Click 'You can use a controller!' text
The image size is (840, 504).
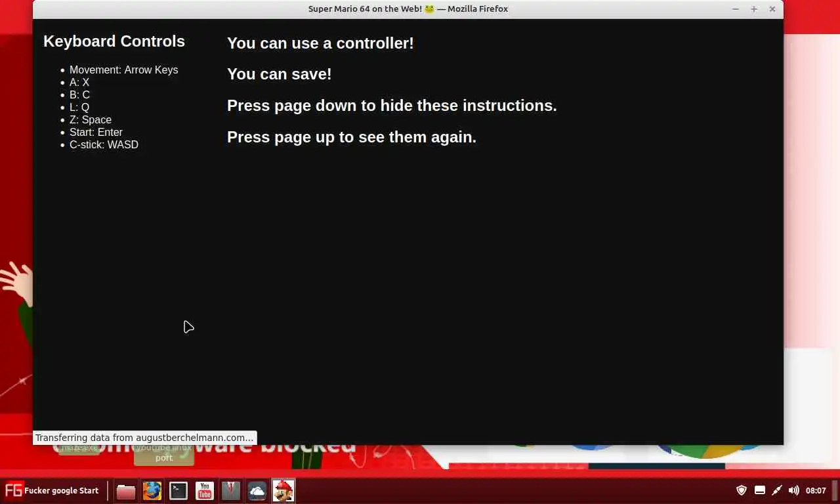tap(320, 43)
